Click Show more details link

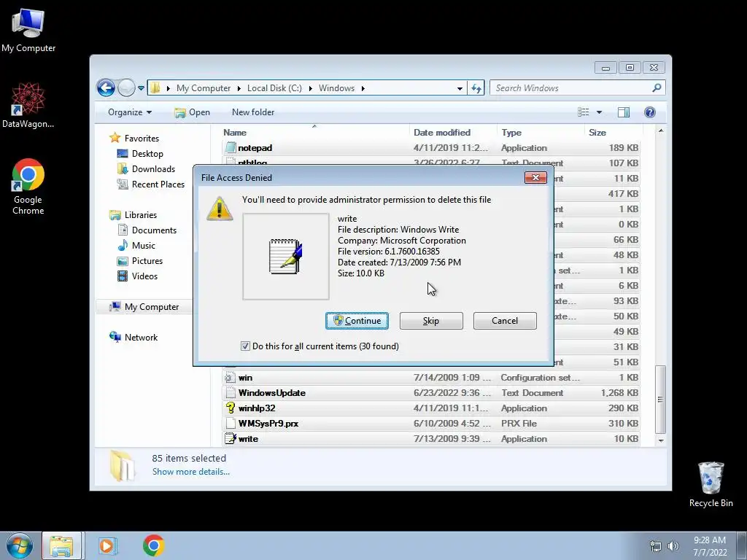191,472
